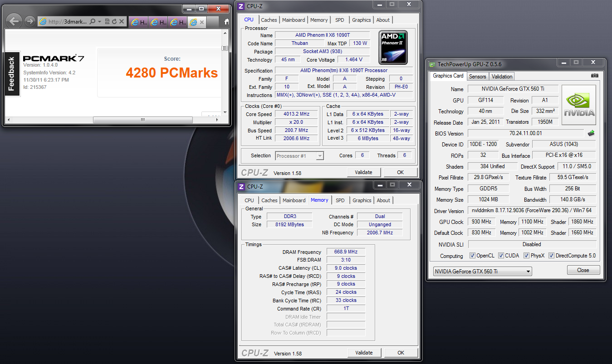The height and width of the screenshot is (364, 612).
Task: Open the browser Home page icon
Action: (x=226, y=21)
